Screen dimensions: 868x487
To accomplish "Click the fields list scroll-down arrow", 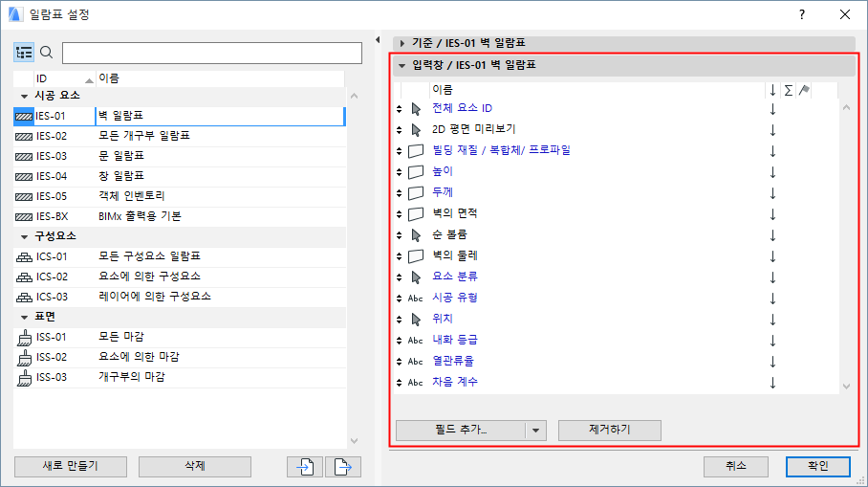I will tap(846, 387).
